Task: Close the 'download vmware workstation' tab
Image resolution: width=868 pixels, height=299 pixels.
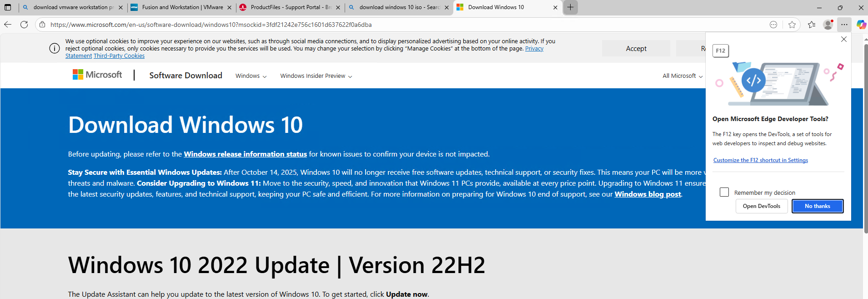Action: pyautogui.click(x=120, y=7)
